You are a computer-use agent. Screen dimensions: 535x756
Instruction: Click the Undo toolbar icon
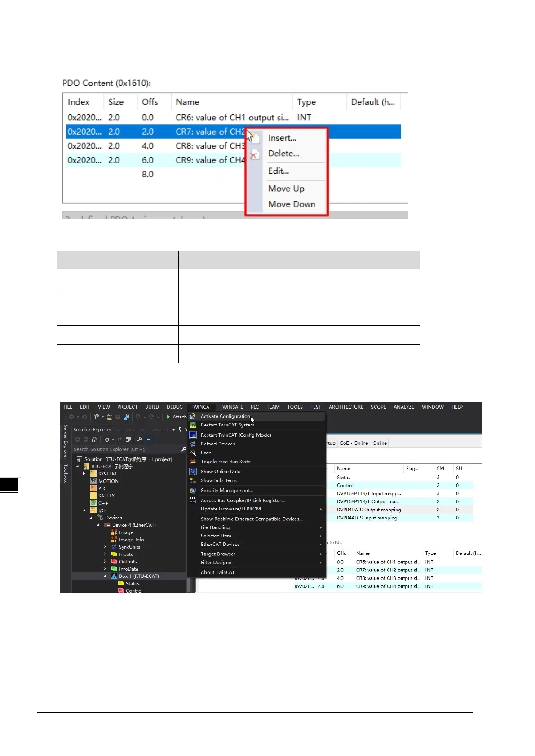tap(138, 417)
